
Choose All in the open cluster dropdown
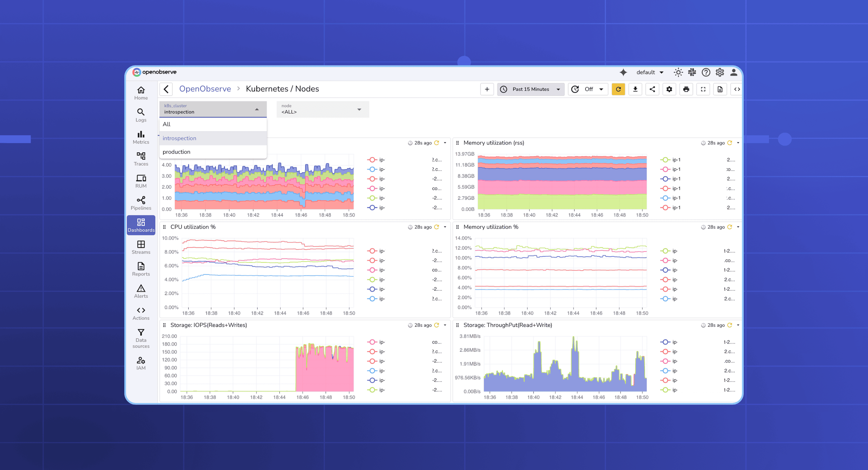coord(166,124)
